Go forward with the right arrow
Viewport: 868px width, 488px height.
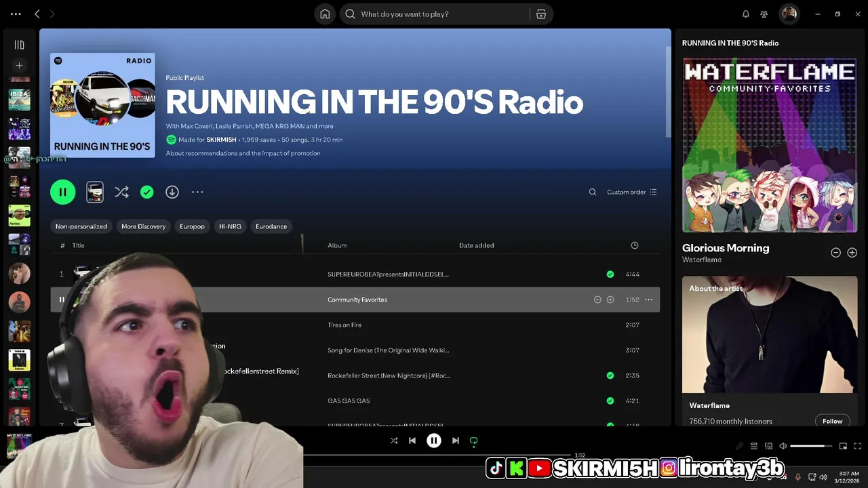(x=52, y=14)
